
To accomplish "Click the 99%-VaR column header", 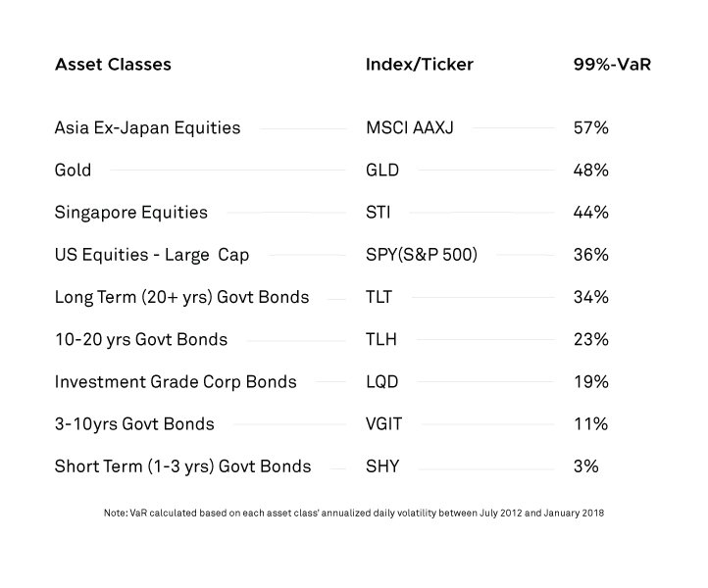I will click(x=613, y=65).
